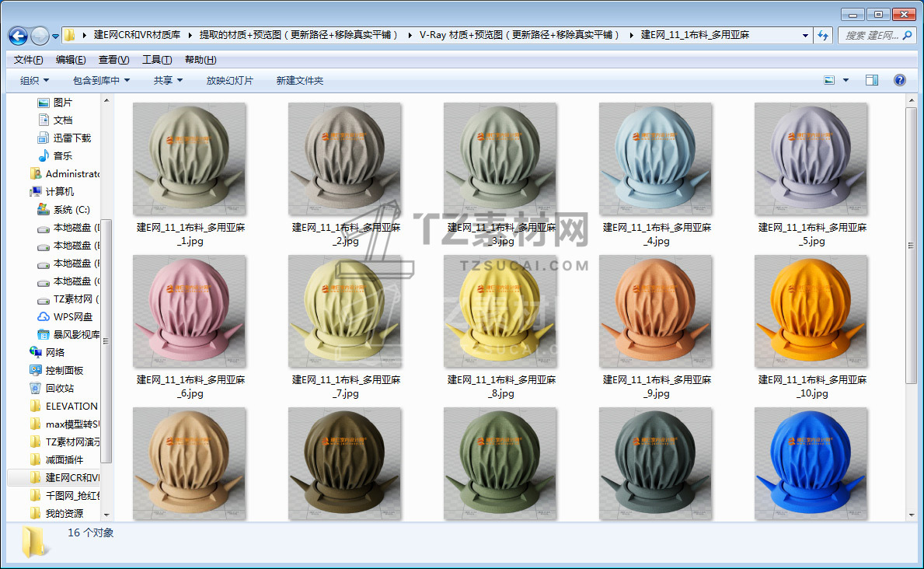Click the 建E网CR和VR材质库 breadcrumb
Screen dimensions: 924x569
137,36
